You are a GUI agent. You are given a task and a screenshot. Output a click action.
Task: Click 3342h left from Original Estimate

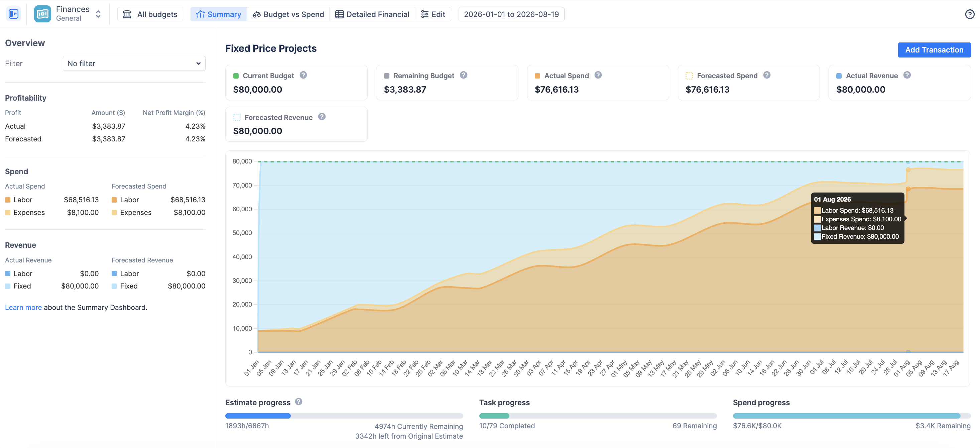coord(409,436)
